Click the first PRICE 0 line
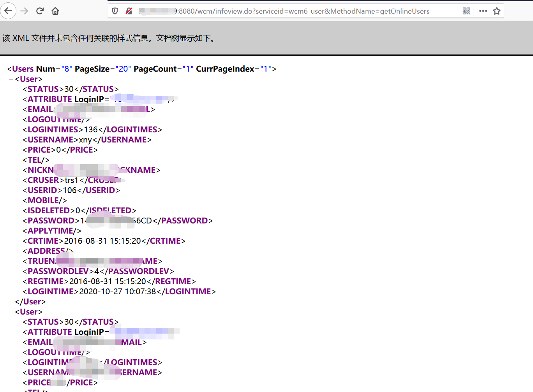533x392 pixels. coord(60,150)
